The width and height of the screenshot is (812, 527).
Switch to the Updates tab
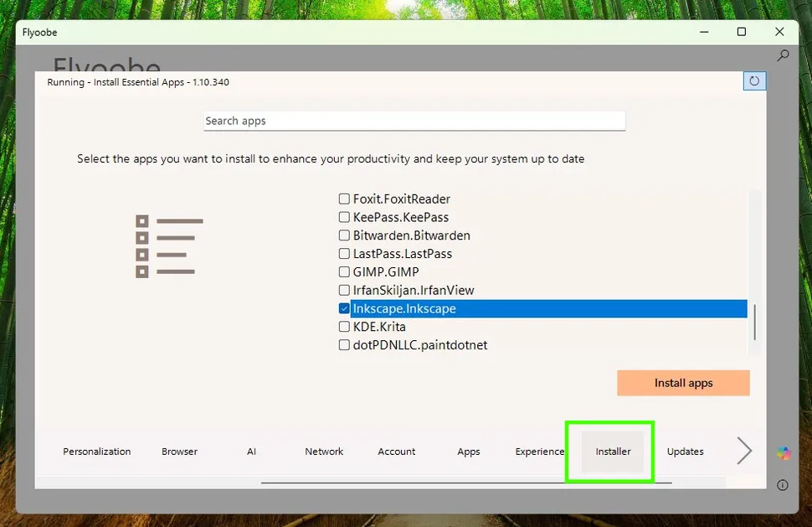(x=685, y=451)
